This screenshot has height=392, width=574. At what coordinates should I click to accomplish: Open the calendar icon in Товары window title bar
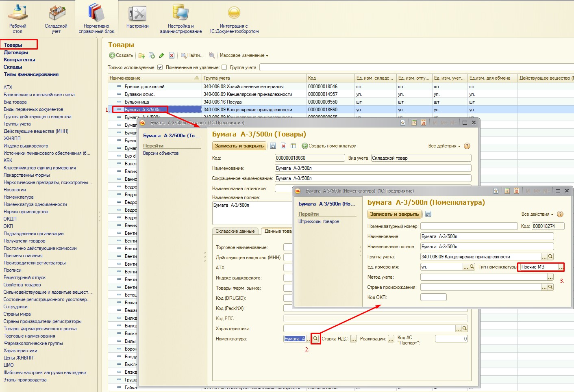pos(423,123)
